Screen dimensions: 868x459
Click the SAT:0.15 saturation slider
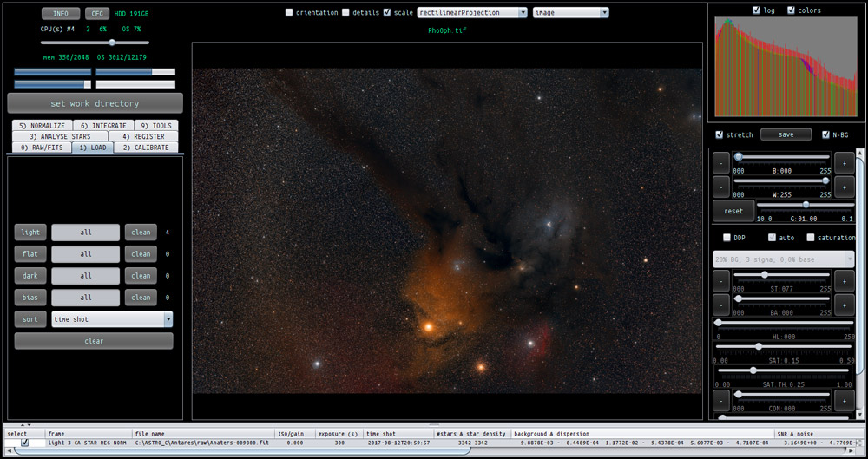click(783, 346)
